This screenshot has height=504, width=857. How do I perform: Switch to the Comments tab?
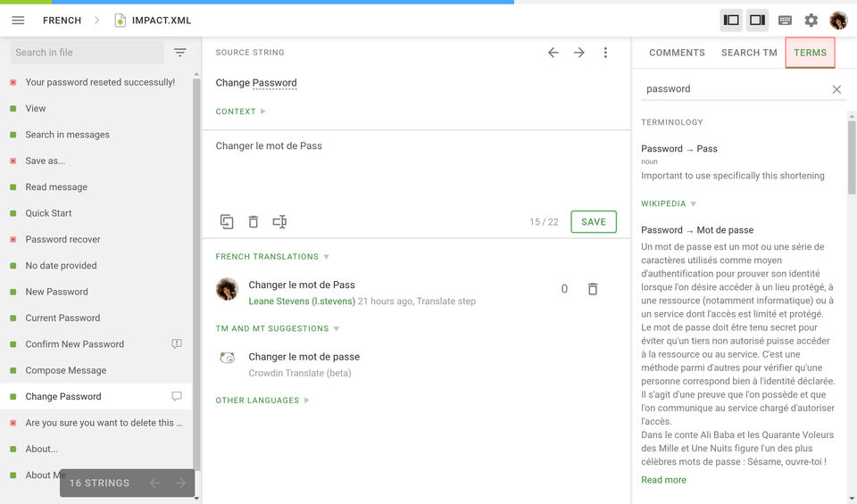click(677, 53)
